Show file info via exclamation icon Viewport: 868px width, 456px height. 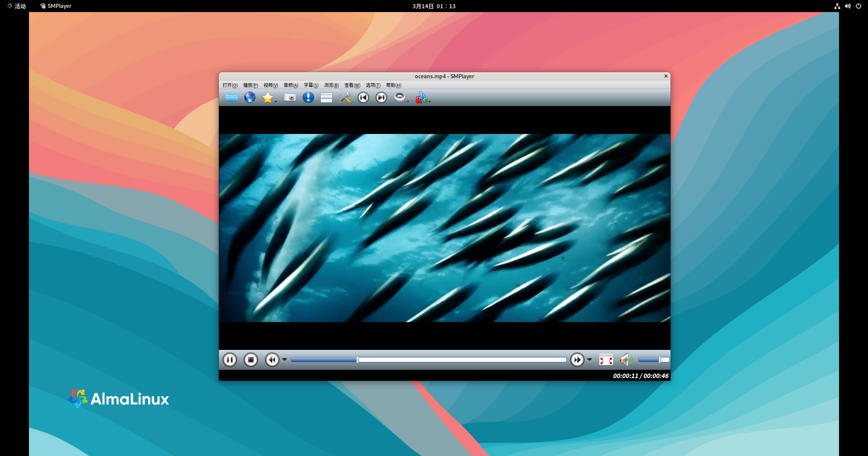[x=308, y=98]
